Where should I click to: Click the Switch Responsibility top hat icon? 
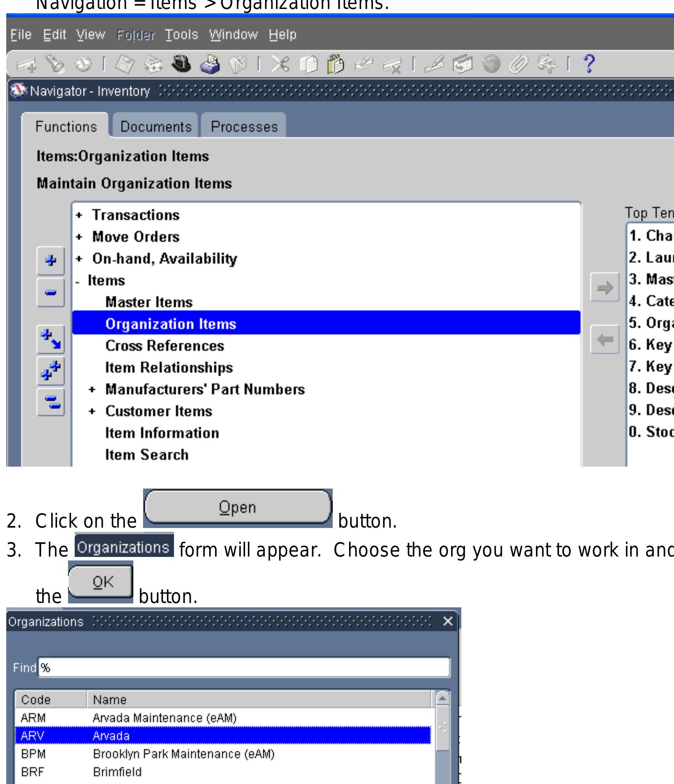coord(181,64)
